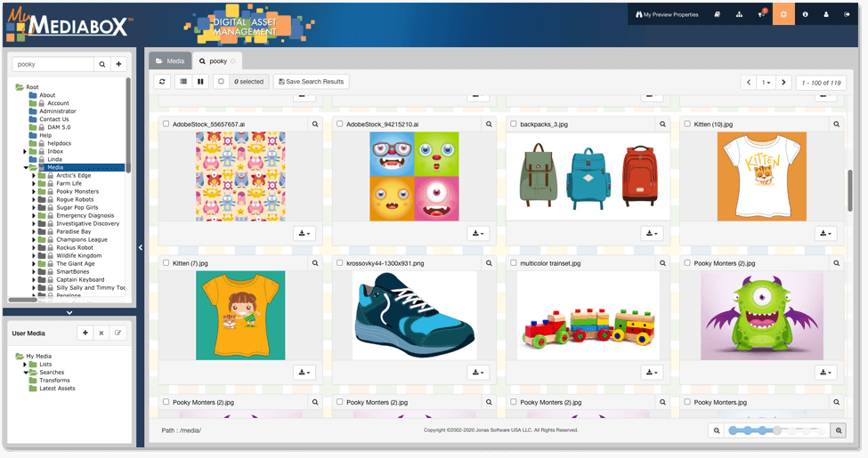Image resolution: width=868 pixels, height=458 pixels.
Task: Check the AdobeStock_94215210.ai checkbox
Action: 340,124
